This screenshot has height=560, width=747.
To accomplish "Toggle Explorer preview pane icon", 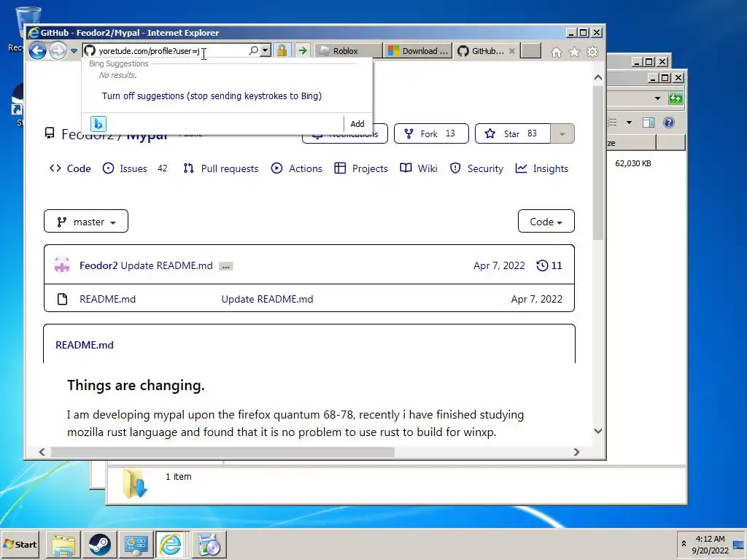I will pyautogui.click(x=649, y=122).
